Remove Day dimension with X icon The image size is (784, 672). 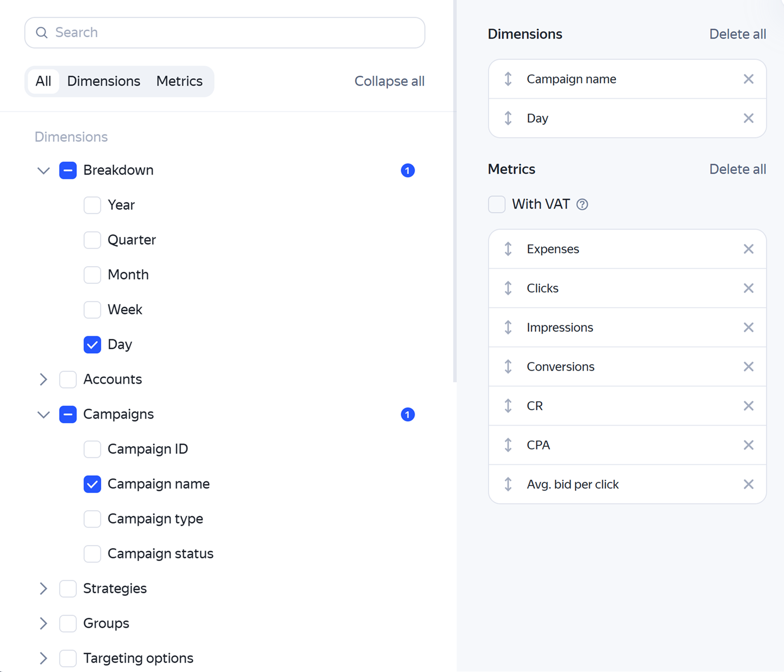click(748, 118)
